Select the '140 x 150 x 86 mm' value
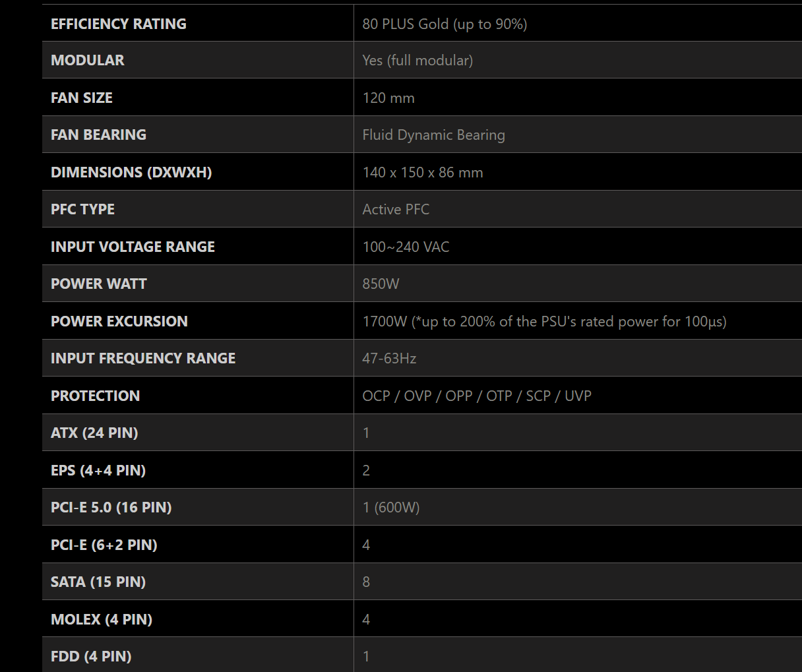Viewport: 802px width, 672px height. coord(423,172)
